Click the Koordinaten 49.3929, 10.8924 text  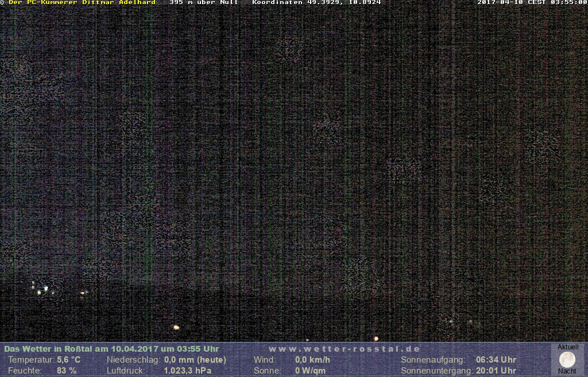(316, 2)
